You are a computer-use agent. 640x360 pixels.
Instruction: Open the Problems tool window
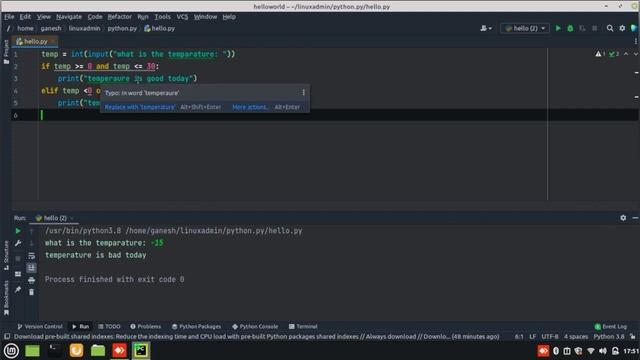point(146,327)
